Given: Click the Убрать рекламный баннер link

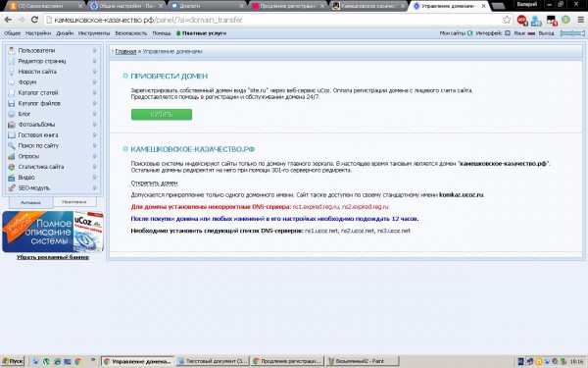Looking at the screenshot, I should (x=53, y=257).
